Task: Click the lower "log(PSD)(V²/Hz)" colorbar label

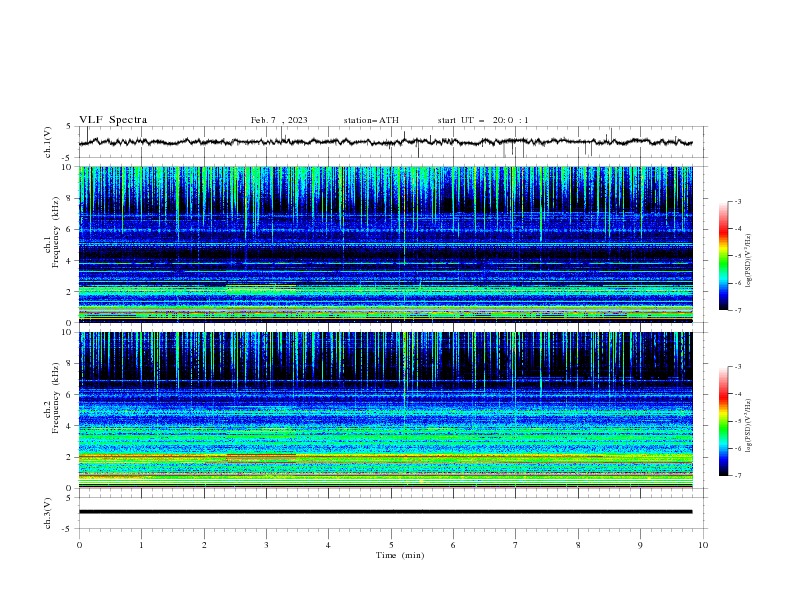Action: (x=748, y=426)
